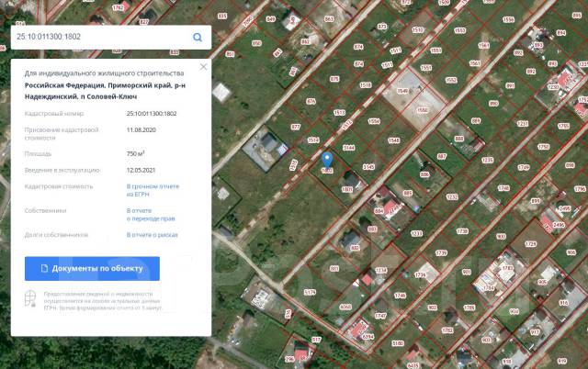Select parcel label 1746 on the map
The width and height of the screenshot is (588, 369).
tap(401, 296)
